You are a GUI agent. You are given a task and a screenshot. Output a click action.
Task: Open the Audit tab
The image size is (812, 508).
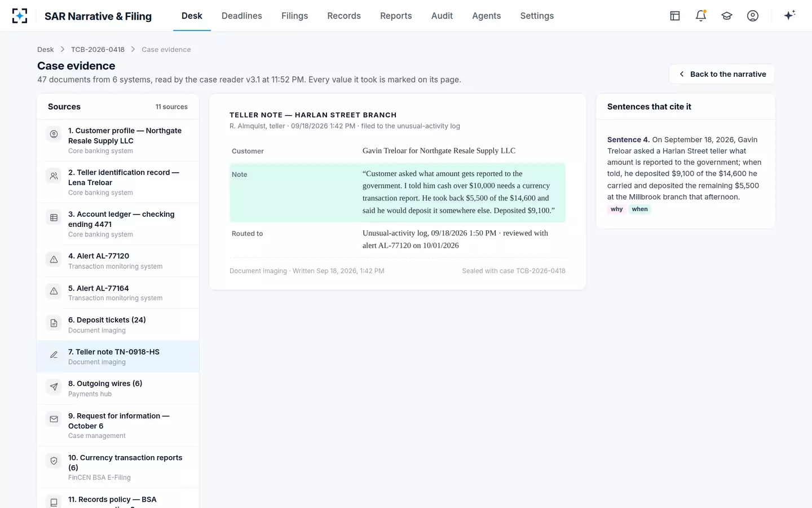click(x=442, y=16)
